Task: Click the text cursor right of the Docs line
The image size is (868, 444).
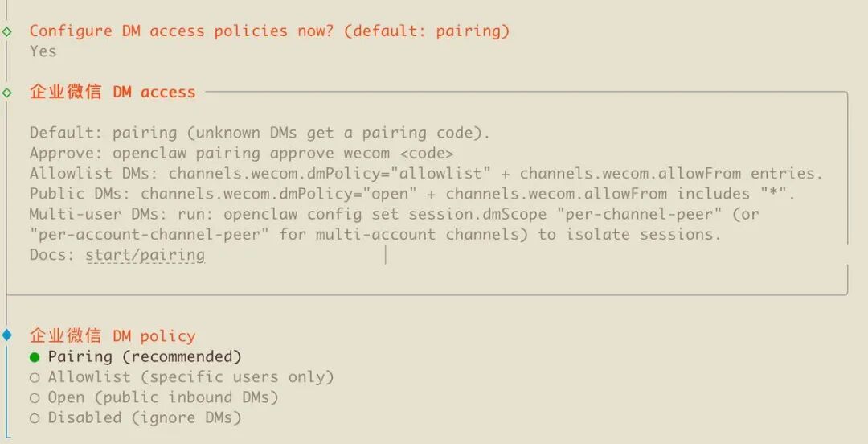Action: (386, 255)
